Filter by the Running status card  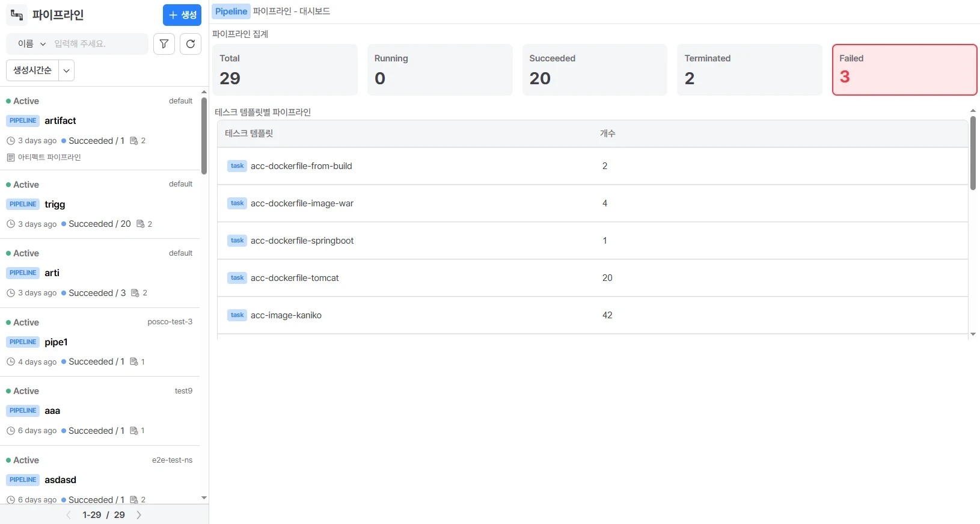click(x=440, y=70)
